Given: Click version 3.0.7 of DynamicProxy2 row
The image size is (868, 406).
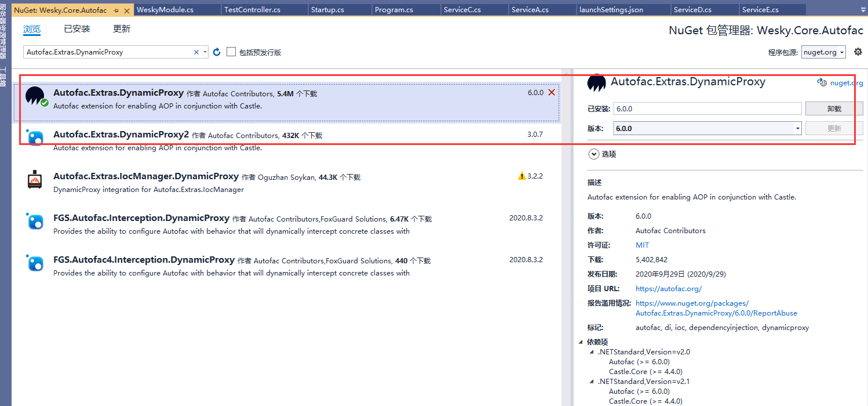Looking at the screenshot, I should [x=535, y=135].
